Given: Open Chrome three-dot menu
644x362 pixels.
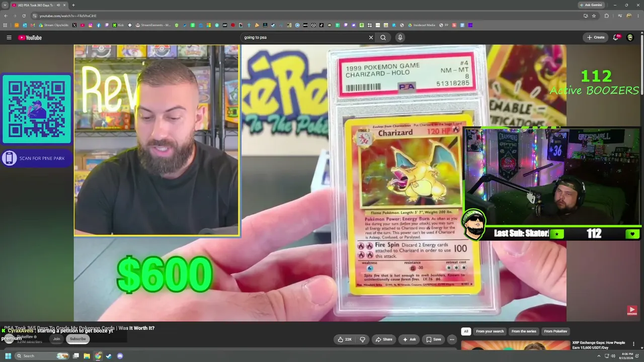Looking at the screenshot, I should (x=638, y=16).
